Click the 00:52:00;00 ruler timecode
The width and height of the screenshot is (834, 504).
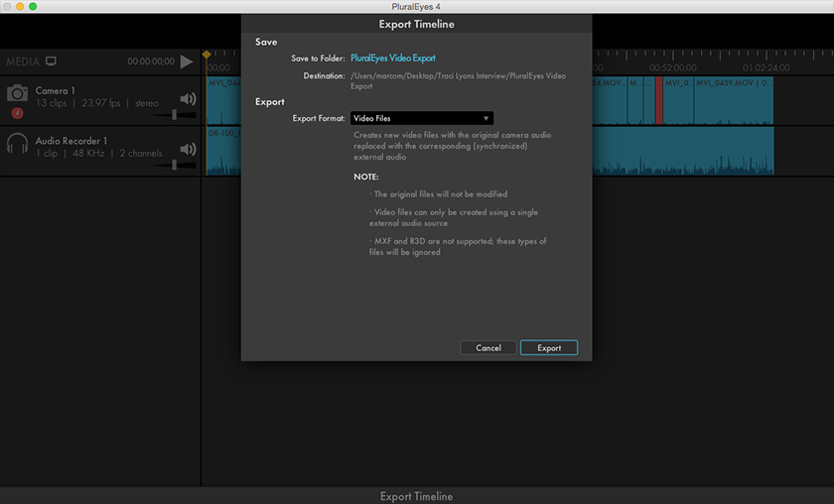pyautogui.click(x=673, y=68)
